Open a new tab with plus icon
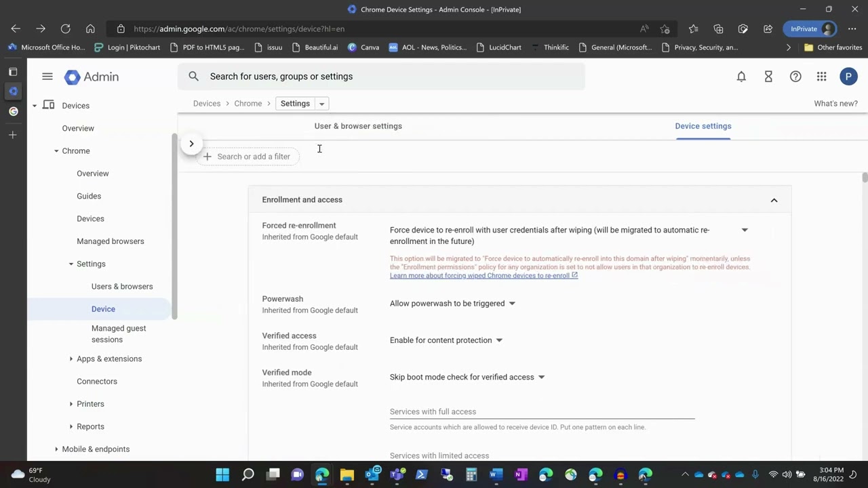The width and height of the screenshot is (868, 488). [13, 135]
